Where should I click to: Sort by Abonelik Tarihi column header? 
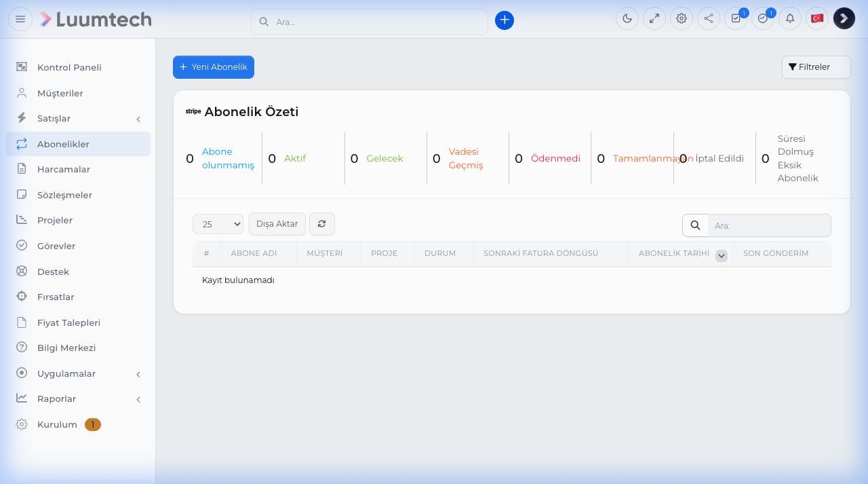click(x=673, y=253)
